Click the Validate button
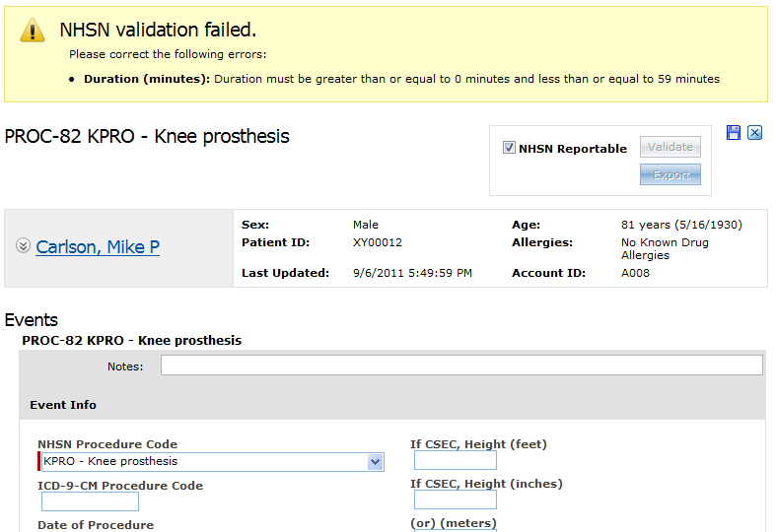The width and height of the screenshot is (776, 532). tap(670, 147)
